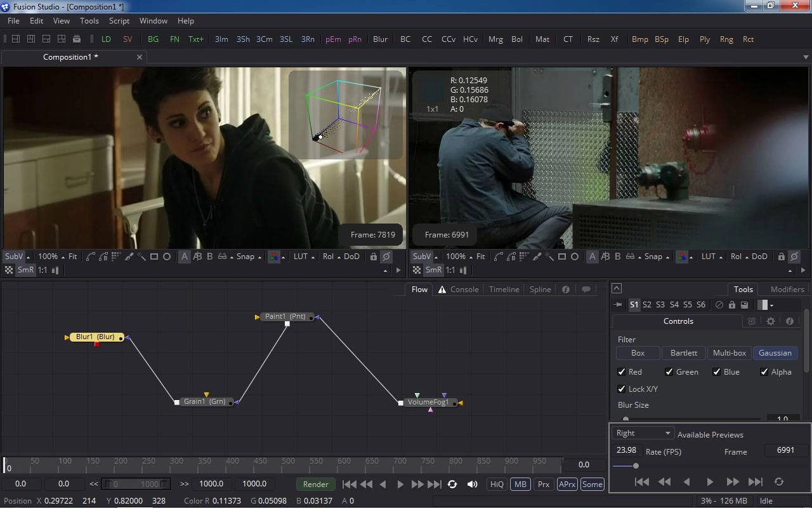Viewport: 812px width, 508px height.
Task: Click the pin icon in Tools panel
Action: point(619,305)
